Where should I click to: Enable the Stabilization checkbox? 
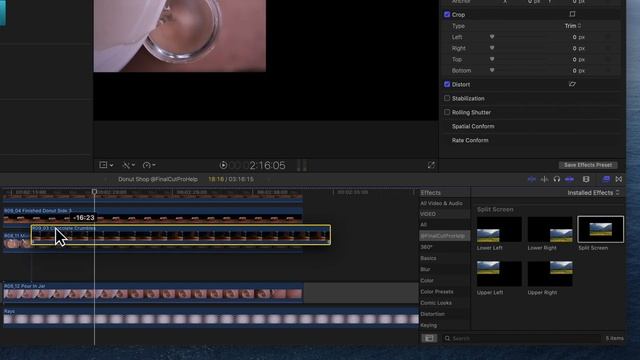coord(447,98)
